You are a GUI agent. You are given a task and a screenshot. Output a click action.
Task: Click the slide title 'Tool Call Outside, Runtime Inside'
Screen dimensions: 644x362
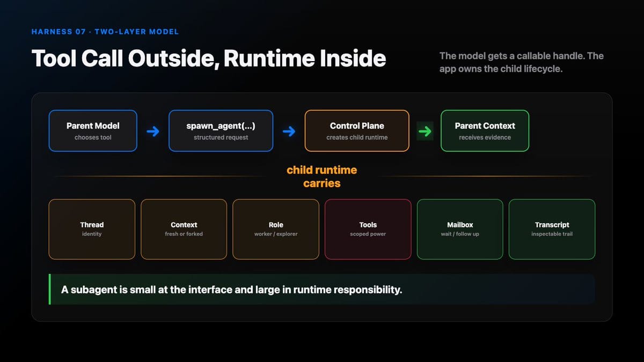pyautogui.click(x=209, y=58)
